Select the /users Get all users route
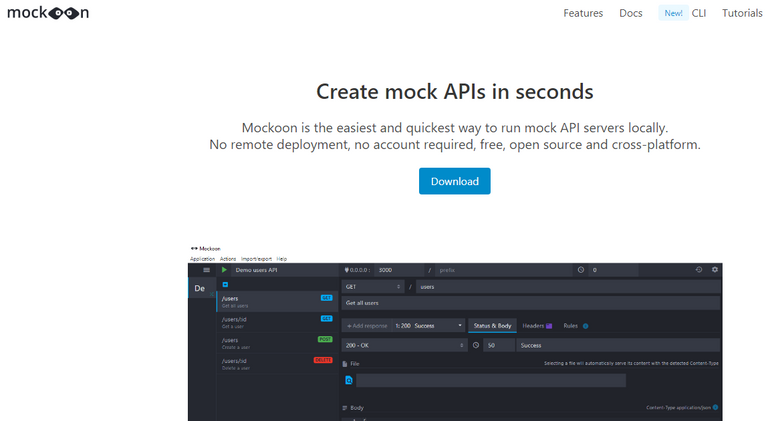This screenshot has width=768, height=421. (277, 302)
